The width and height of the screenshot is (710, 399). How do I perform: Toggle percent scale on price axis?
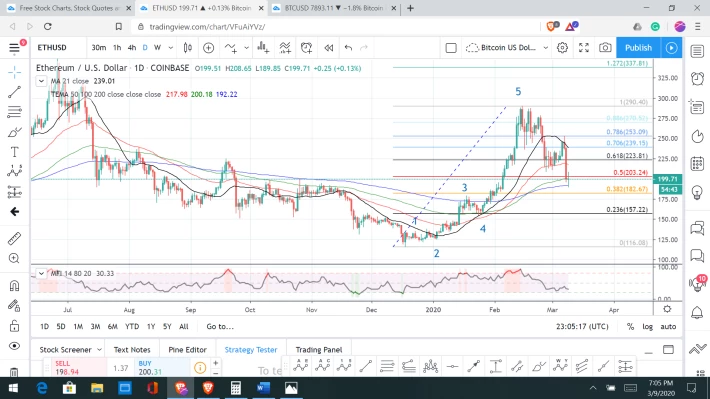tap(630, 327)
